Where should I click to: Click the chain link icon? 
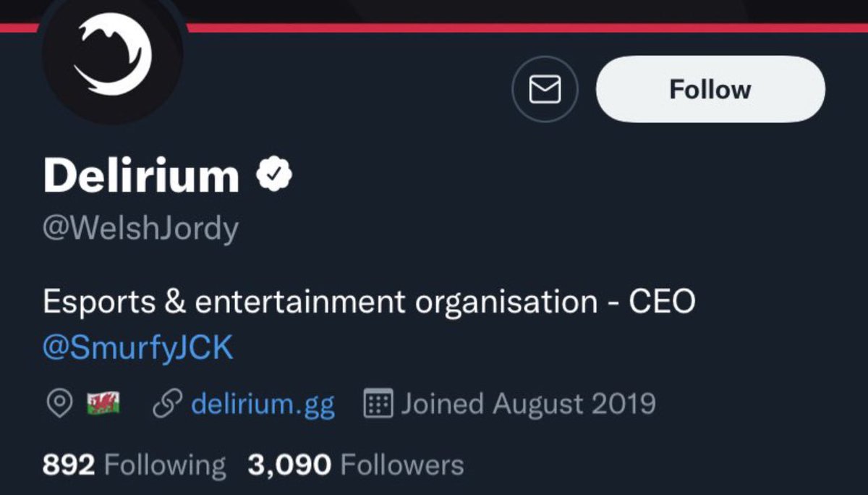pos(168,404)
